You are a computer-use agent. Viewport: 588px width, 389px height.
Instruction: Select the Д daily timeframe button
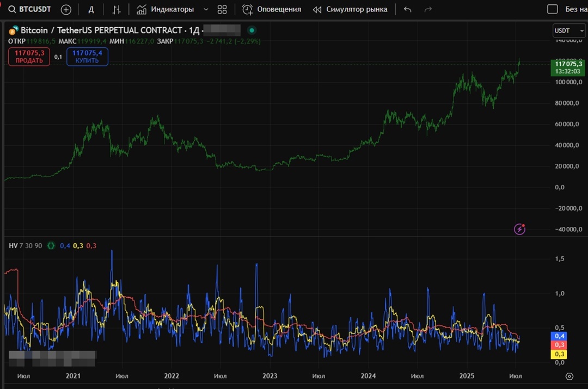tap(91, 10)
